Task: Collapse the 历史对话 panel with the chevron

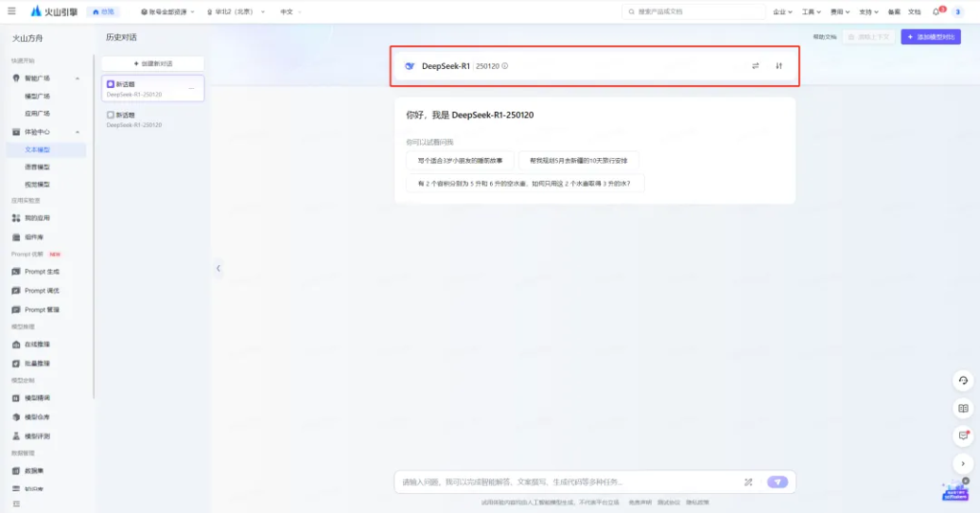Action: (218, 268)
